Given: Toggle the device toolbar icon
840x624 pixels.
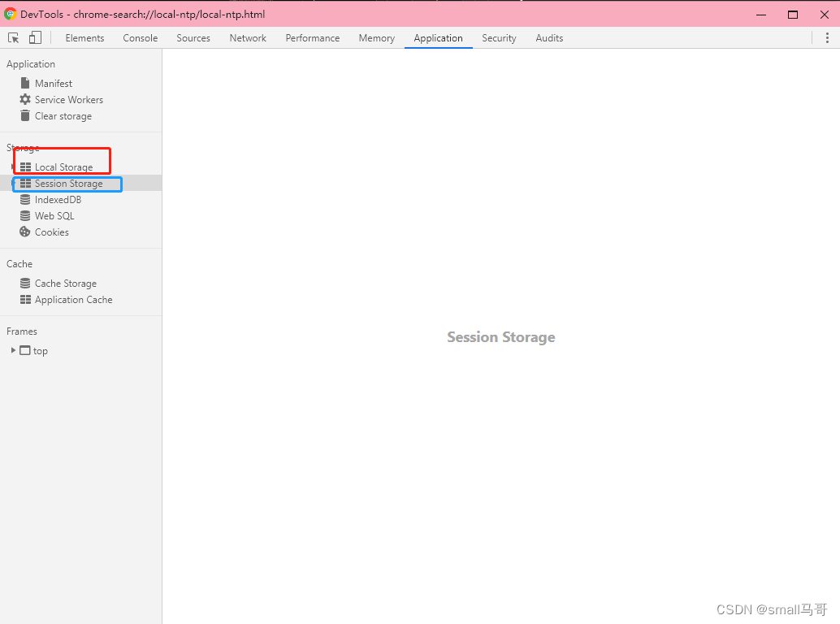Looking at the screenshot, I should coord(36,37).
